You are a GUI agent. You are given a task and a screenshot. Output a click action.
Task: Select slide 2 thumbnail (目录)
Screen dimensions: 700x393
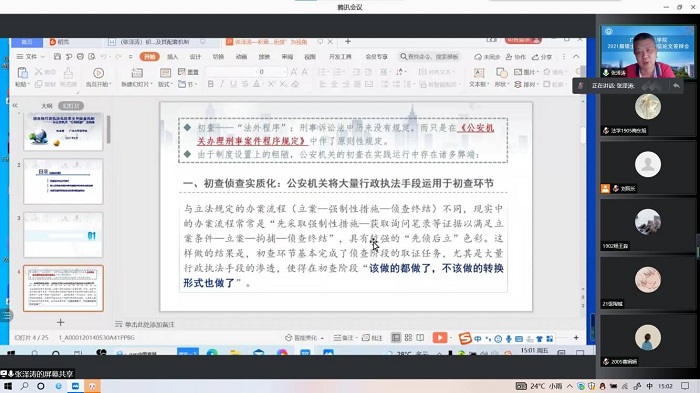(63, 181)
